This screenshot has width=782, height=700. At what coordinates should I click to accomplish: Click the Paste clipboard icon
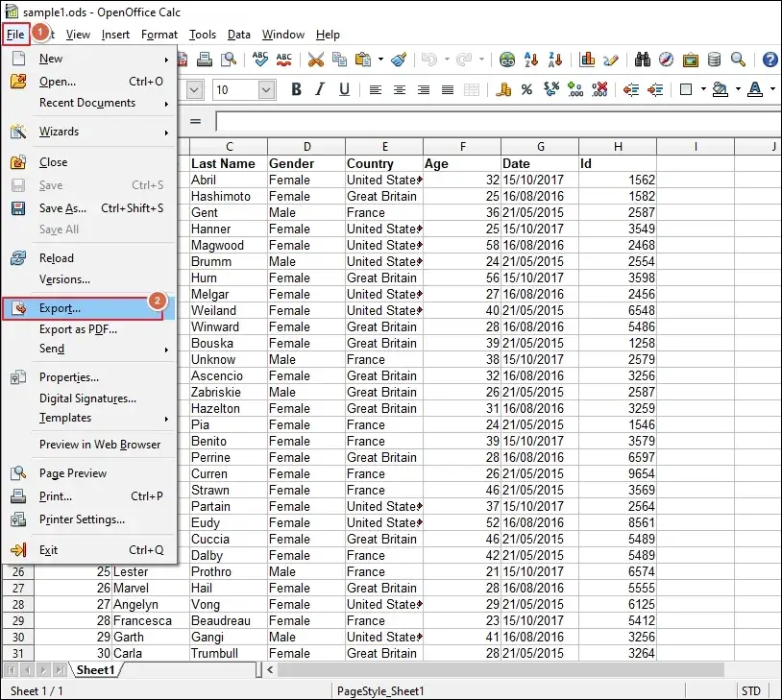pos(363,60)
